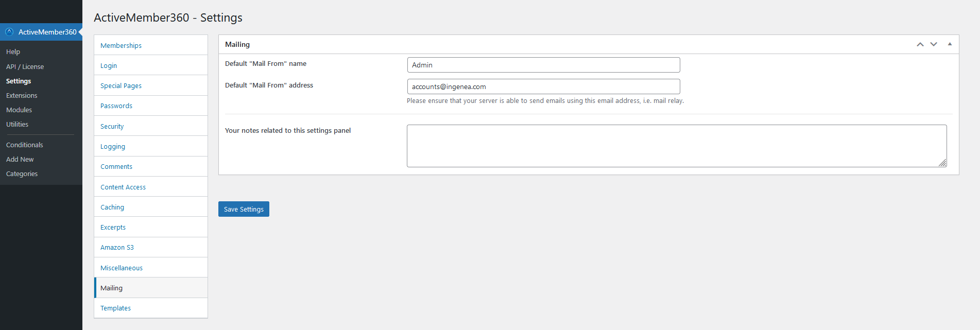Click the ActiveMember360 logo icon in sidebar

(x=9, y=31)
